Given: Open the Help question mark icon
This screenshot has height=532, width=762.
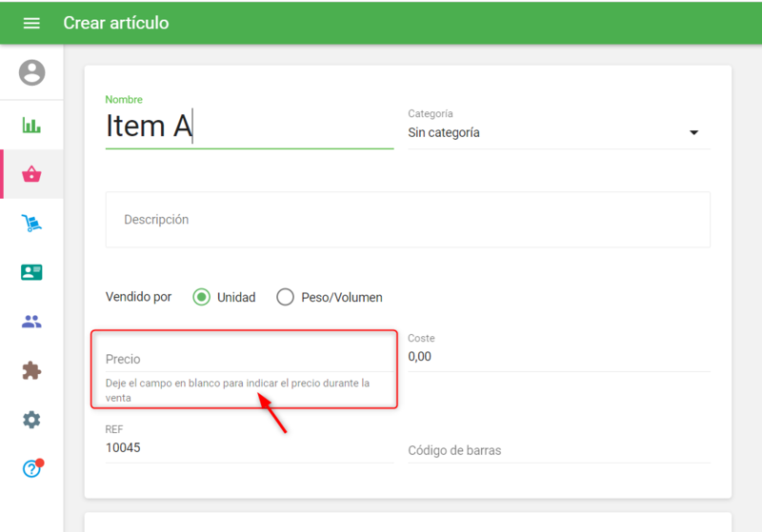Looking at the screenshot, I should coord(31,468).
